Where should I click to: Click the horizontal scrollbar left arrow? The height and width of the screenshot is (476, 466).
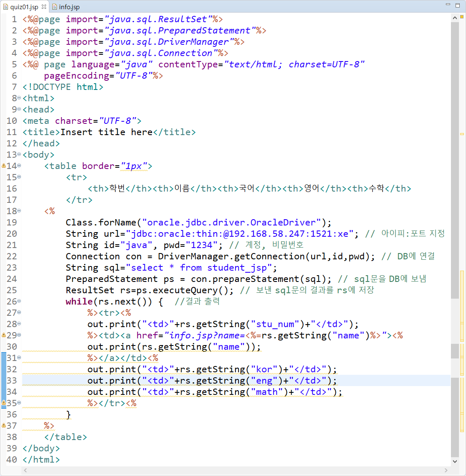pos(26,470)
